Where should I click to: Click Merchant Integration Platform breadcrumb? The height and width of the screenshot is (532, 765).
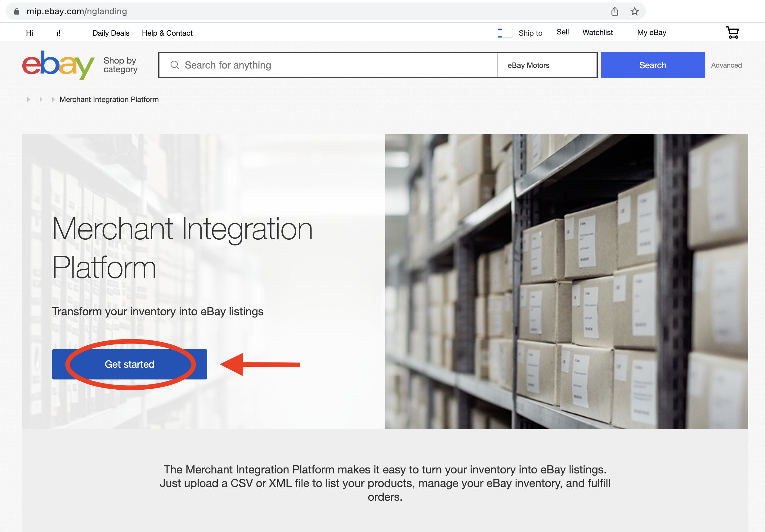[x=109, y=99]
